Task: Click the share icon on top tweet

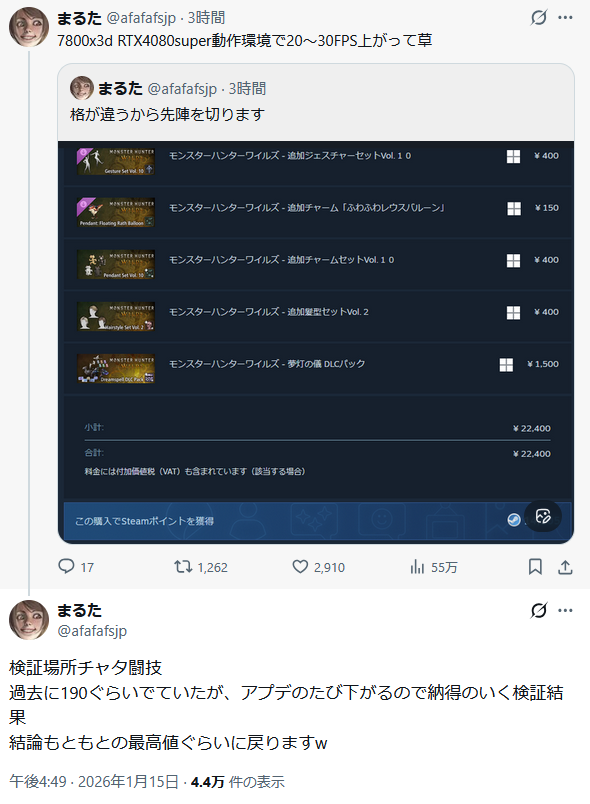Action: point(565,567)
